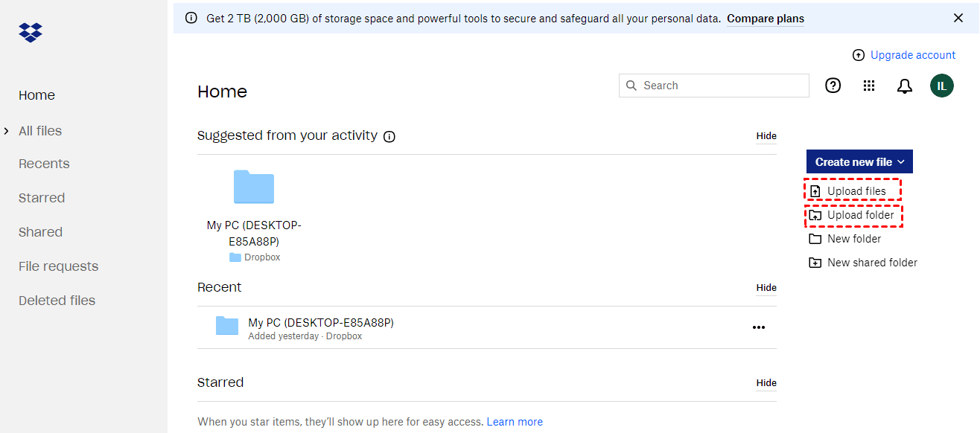The height and width of the screenshot is (433, 980).
Task: Open the Create new file dropdown
Action: (x=859, y=161)
